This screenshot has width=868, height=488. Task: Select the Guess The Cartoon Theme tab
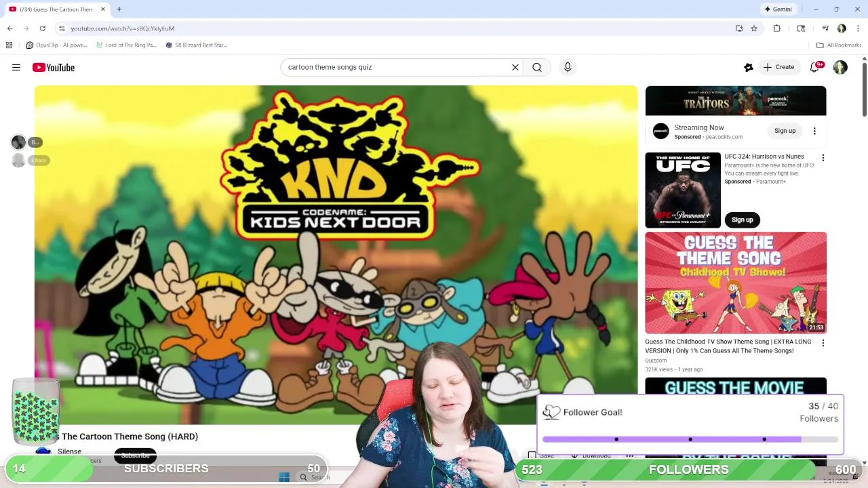[x=57, y=9]
